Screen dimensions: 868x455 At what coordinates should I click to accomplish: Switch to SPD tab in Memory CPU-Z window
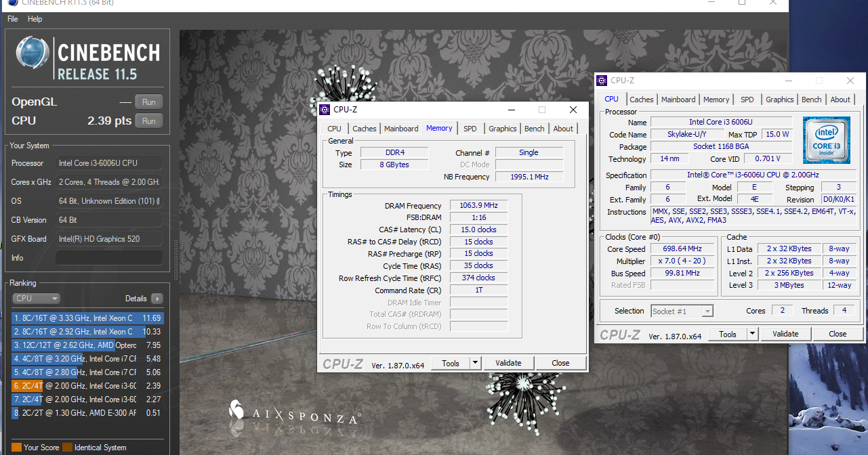tap(470, 129)
